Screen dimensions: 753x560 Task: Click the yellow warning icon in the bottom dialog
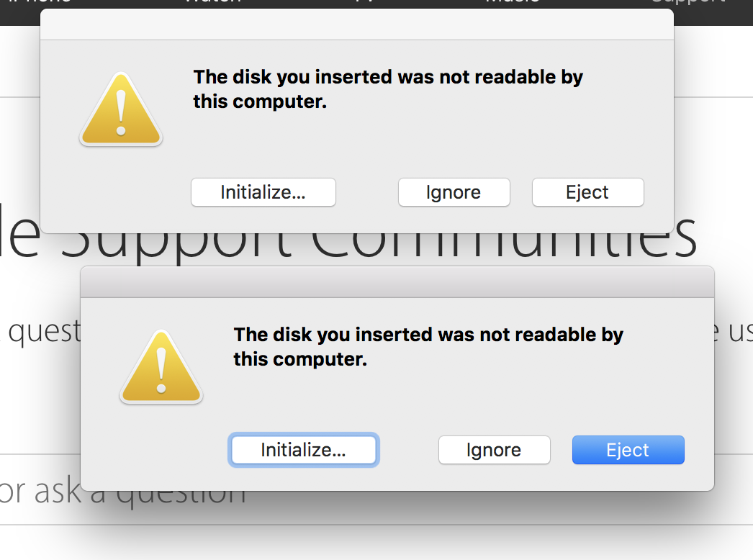point(161,367)
